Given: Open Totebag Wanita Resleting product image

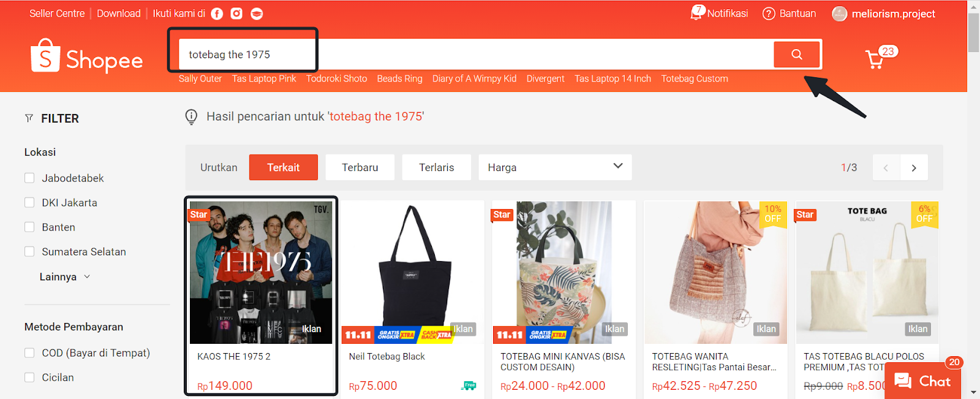Looking at the screenshot, I should (715, 273).
